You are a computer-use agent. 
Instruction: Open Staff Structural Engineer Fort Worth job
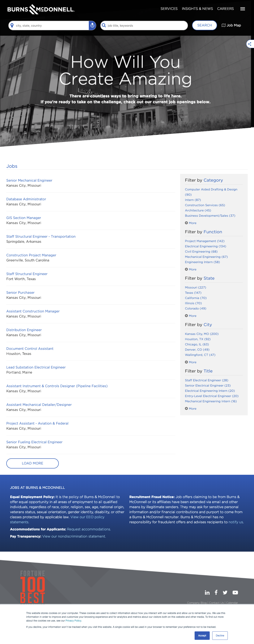pos(27,274)
